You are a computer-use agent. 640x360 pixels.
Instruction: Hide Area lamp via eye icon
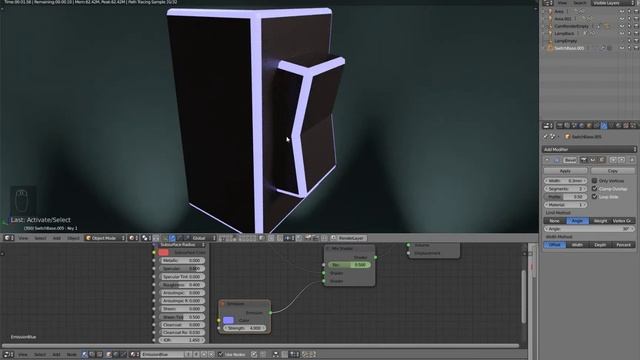(622, 11)
